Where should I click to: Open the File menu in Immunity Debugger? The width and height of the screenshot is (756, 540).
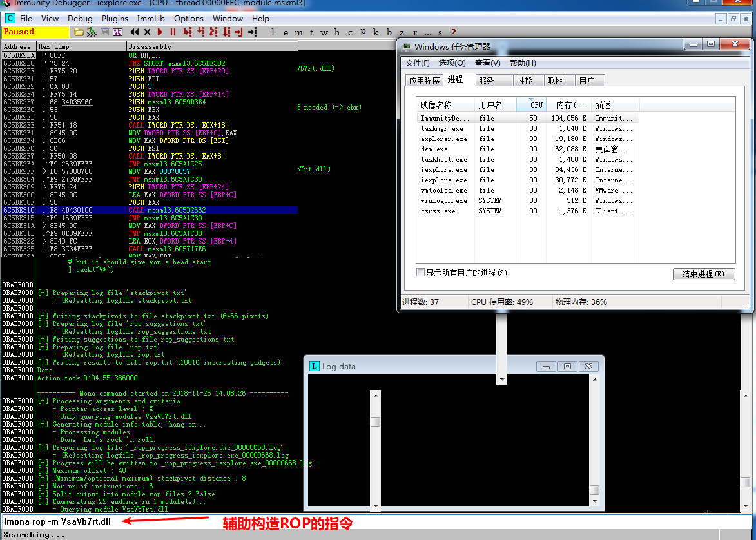pos(26,18)
